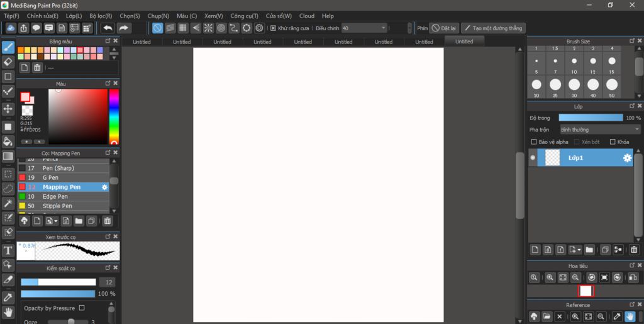Click the export/share icon in toolbar
Screen dimensions: 644x324
23,28
